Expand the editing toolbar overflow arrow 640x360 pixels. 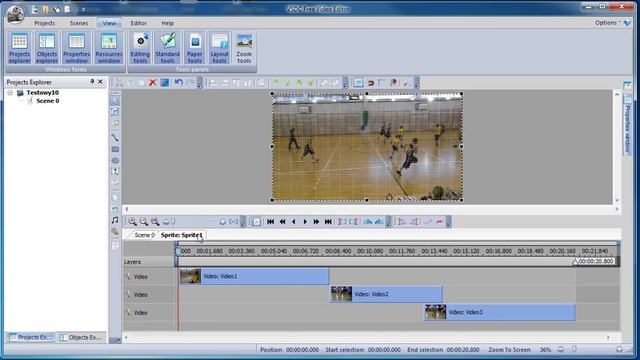[199, 83]
